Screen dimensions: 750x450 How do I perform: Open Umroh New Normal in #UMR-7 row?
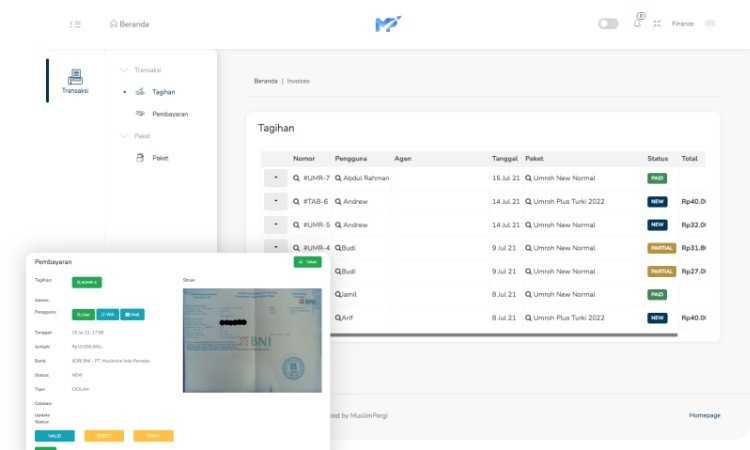coord(564,178)
